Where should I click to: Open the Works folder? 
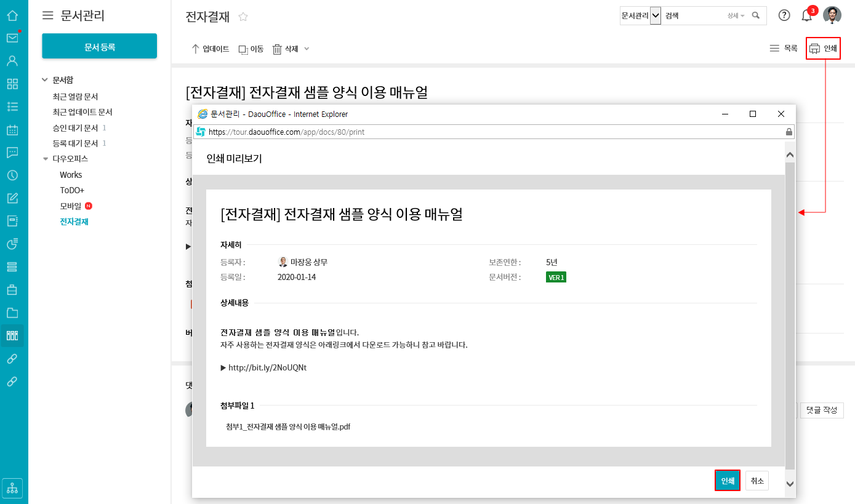pos(71,175)
